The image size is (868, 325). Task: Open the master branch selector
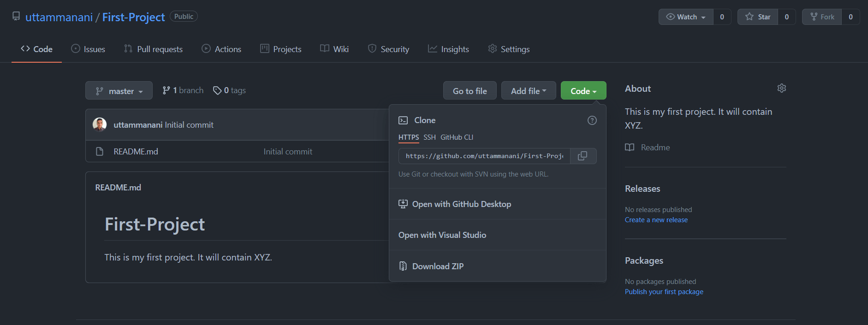[119, 91]
